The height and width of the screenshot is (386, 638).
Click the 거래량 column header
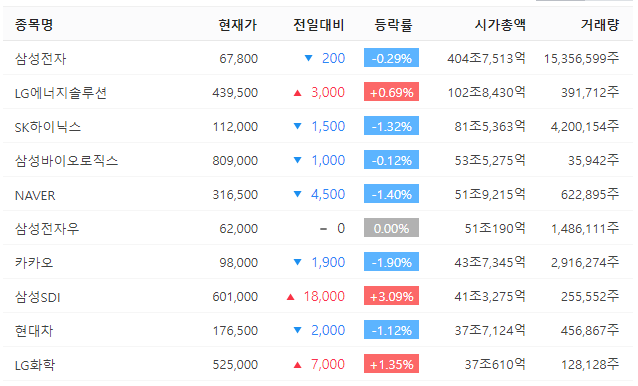click(x=600, y=25)
